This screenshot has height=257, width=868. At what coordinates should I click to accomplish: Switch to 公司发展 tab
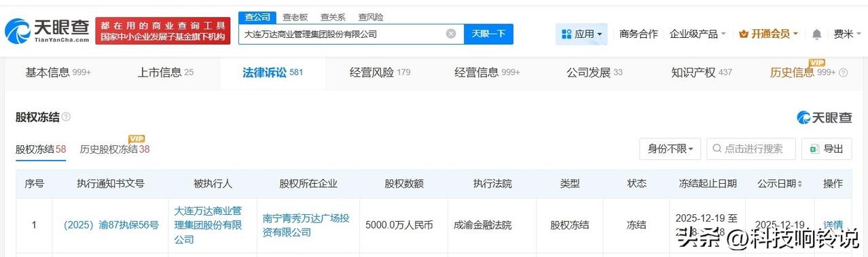594,73
